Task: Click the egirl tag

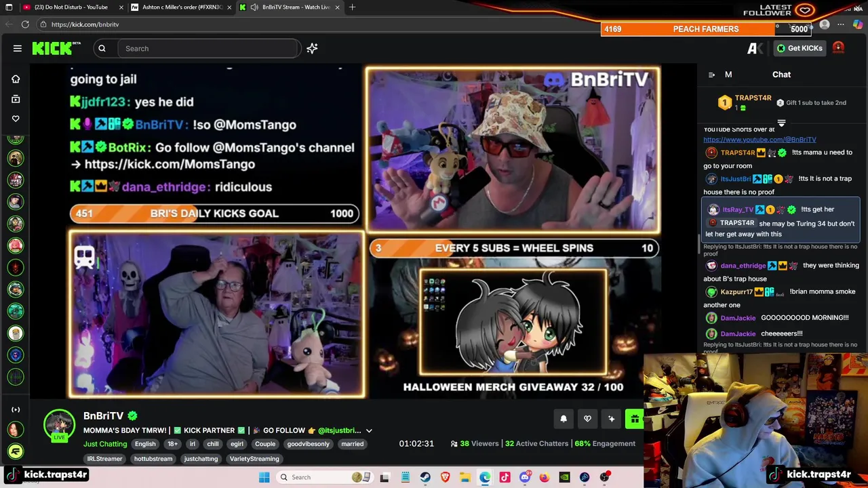Action: (x=237, y=444)
